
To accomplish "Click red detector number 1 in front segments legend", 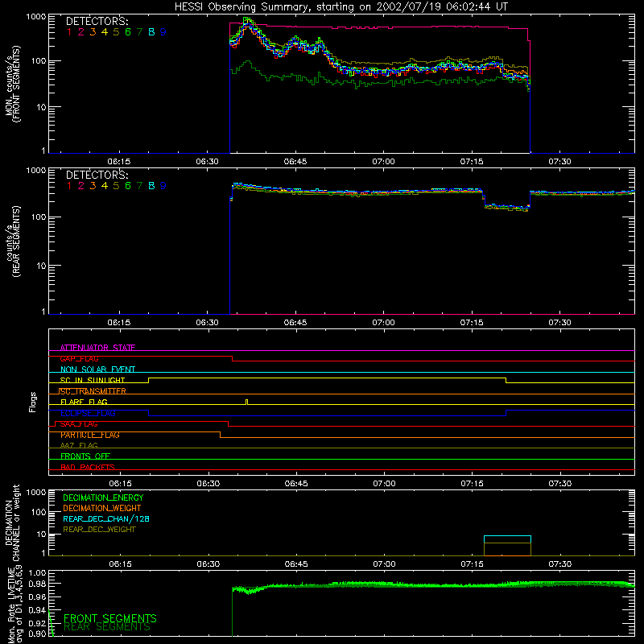I will pos(69,32).
